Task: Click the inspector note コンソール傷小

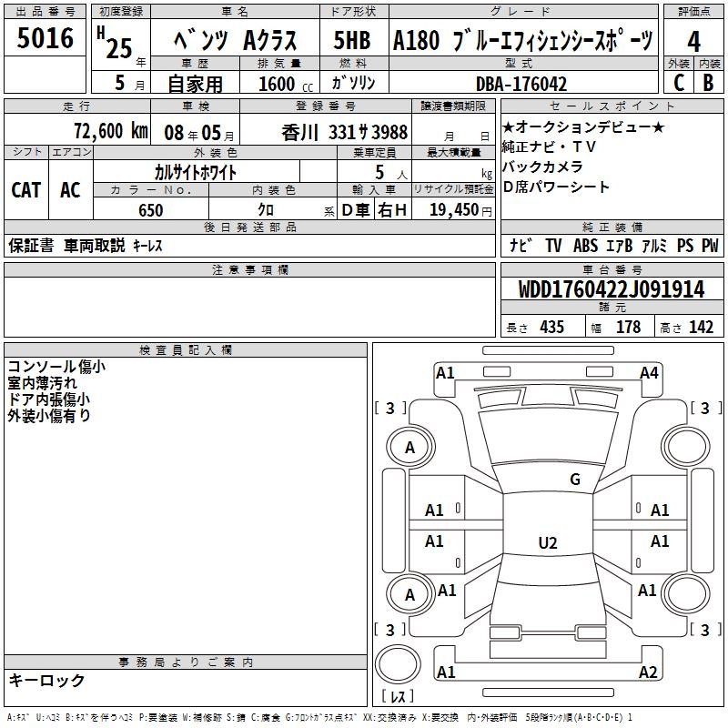Action: 56,367
